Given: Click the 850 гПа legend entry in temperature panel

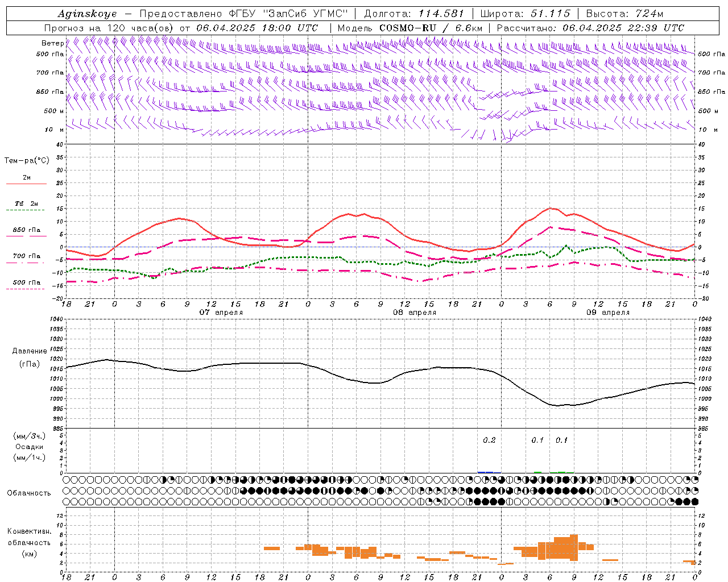Looking at the screenshot, I should tap(27, 230).
